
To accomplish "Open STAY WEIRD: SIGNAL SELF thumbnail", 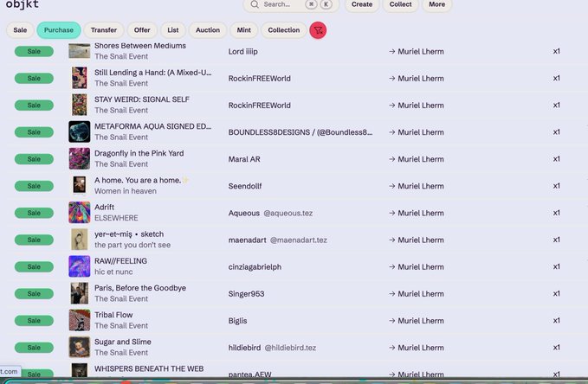I will coord(80,105).
